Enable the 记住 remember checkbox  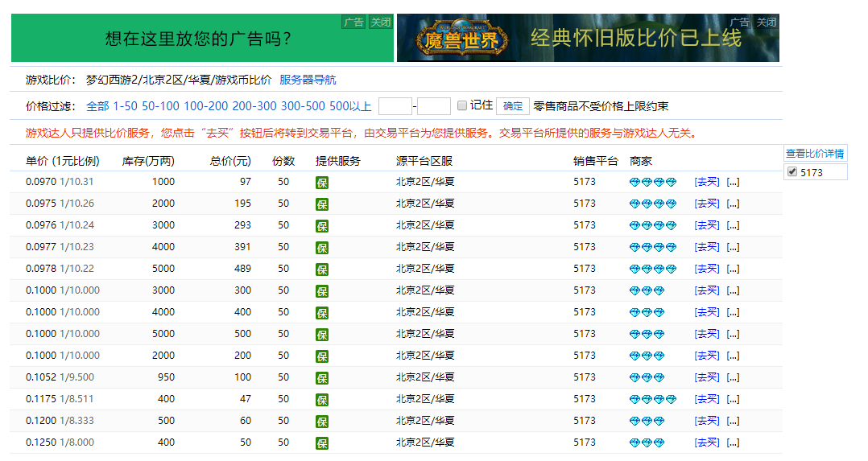(x=462, y=105)
